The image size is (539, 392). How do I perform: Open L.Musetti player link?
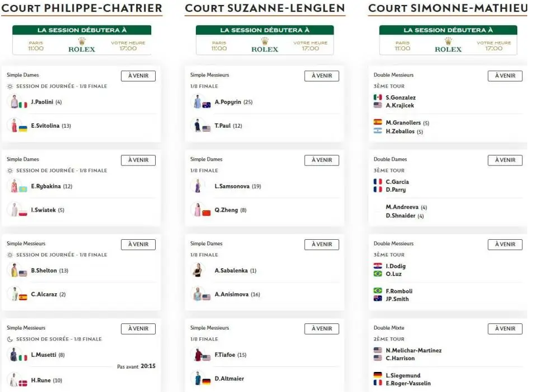click(44, 355)
